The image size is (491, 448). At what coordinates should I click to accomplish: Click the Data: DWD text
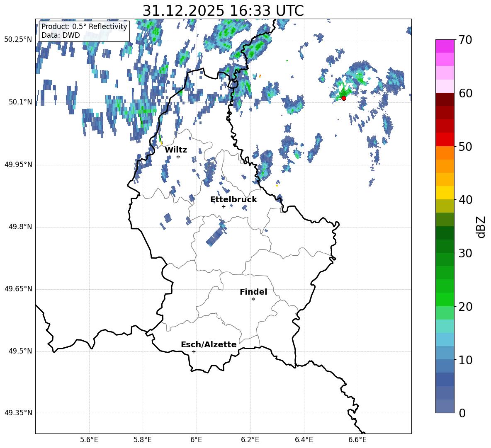click(61, 35)
